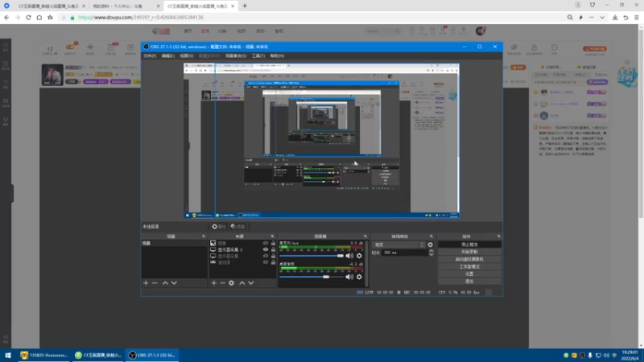The image size is (644, 362).
Task: Remove selected scene with the minus icon
Action: pyautogui.click(x=155, y=283)
